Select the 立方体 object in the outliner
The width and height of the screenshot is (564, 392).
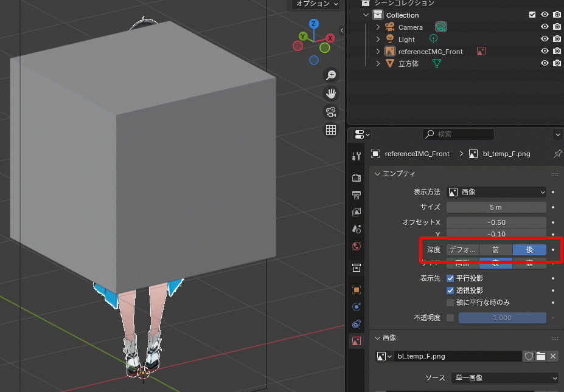point(408,63)
